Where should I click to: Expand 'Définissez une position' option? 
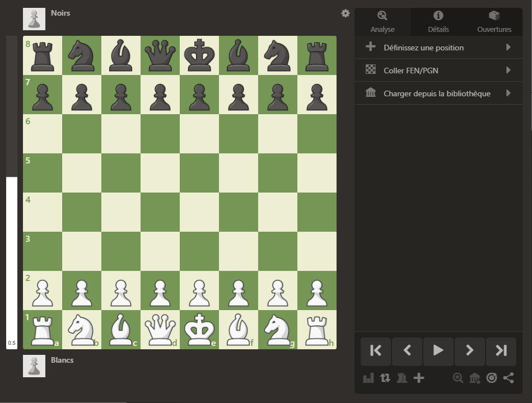tap(438, 48)
